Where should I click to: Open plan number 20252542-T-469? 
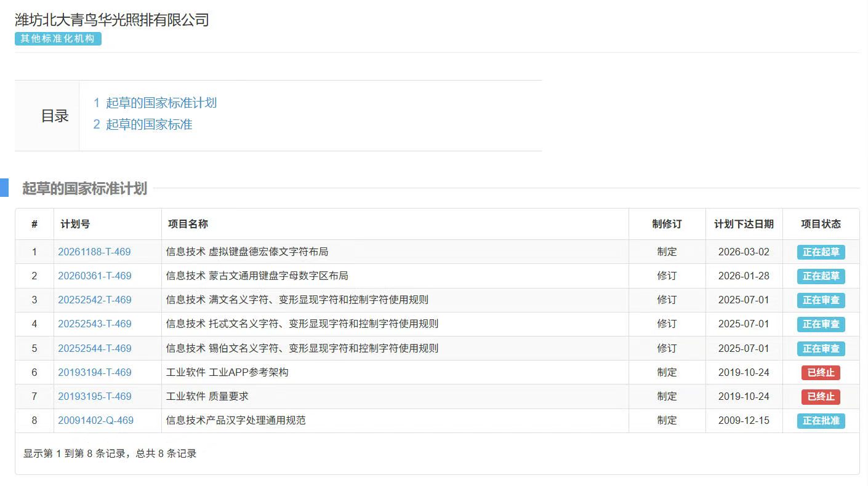point(95,300)
